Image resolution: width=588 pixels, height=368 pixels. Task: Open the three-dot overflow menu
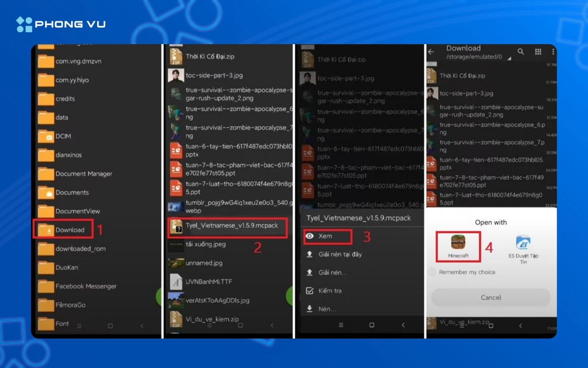tap(553, 52)
